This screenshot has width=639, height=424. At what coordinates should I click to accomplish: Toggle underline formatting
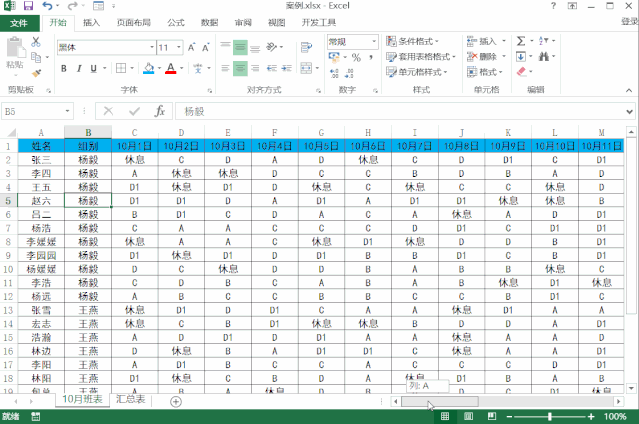point(94,68)
